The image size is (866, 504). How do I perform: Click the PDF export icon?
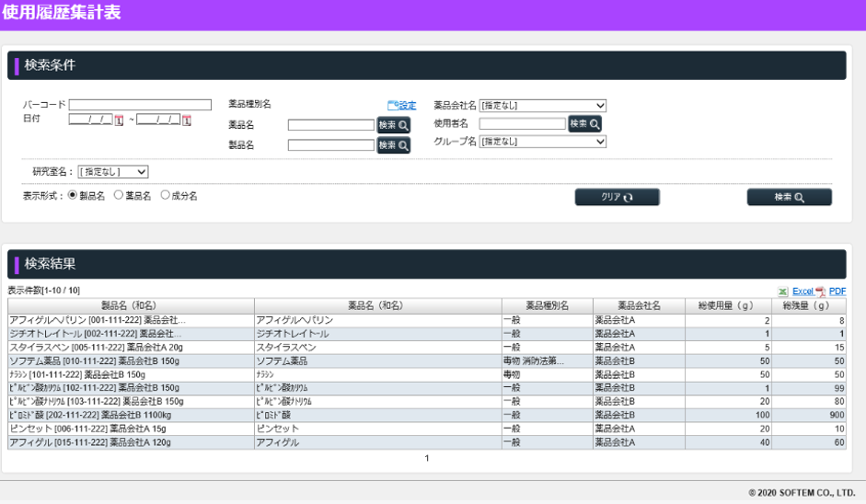(819, 292)
